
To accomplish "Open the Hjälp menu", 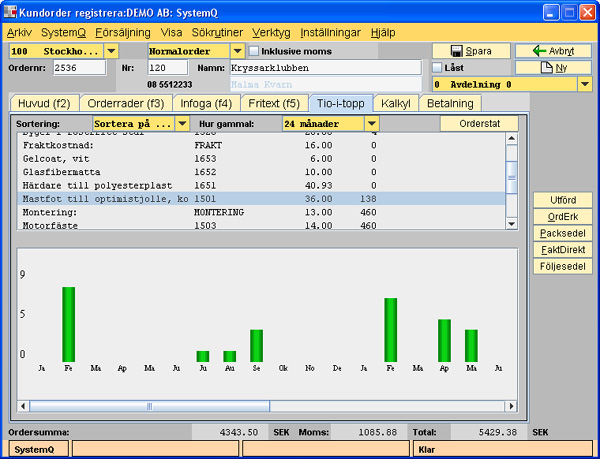I will click(x=383, y=33).
